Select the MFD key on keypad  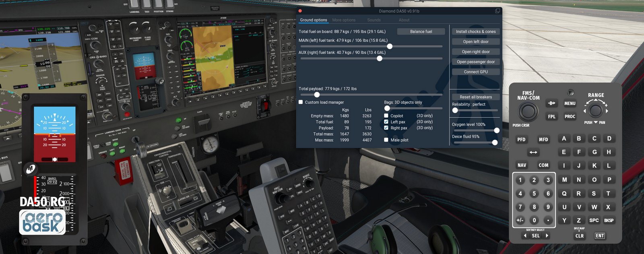(x=543, y=140)
